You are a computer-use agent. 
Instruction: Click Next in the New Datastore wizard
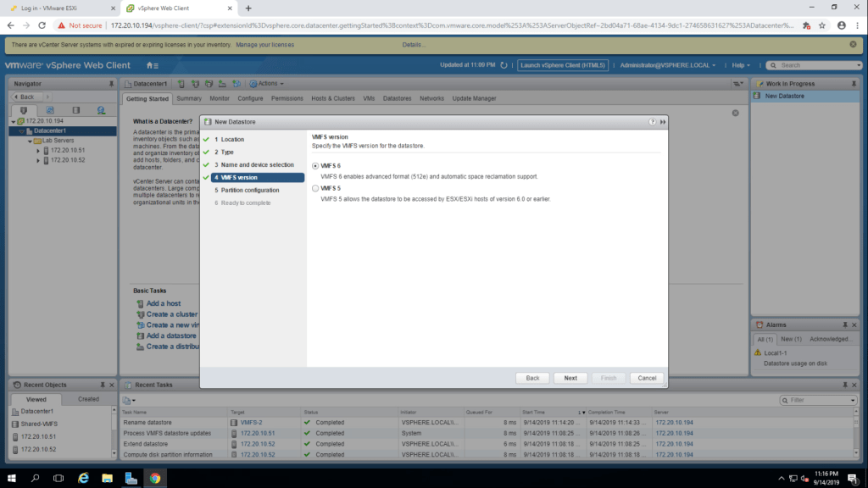[570, 378]
